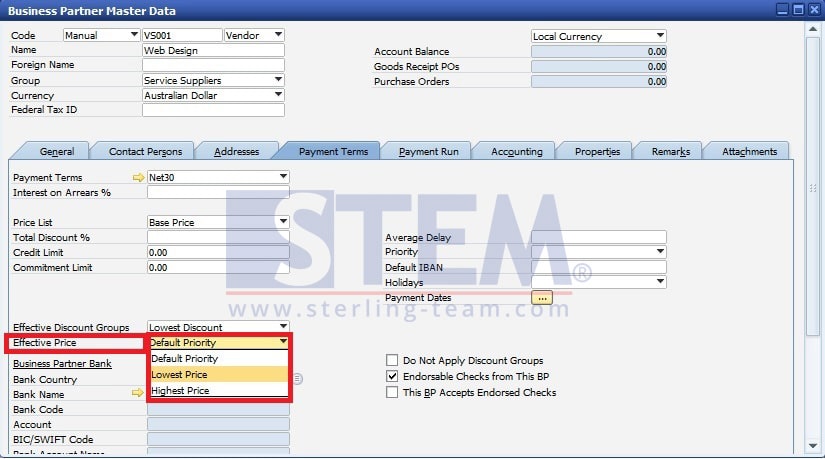Click the Default IBAN field
This screenshot has width=825, height=459.
click(x=599, y=267)
